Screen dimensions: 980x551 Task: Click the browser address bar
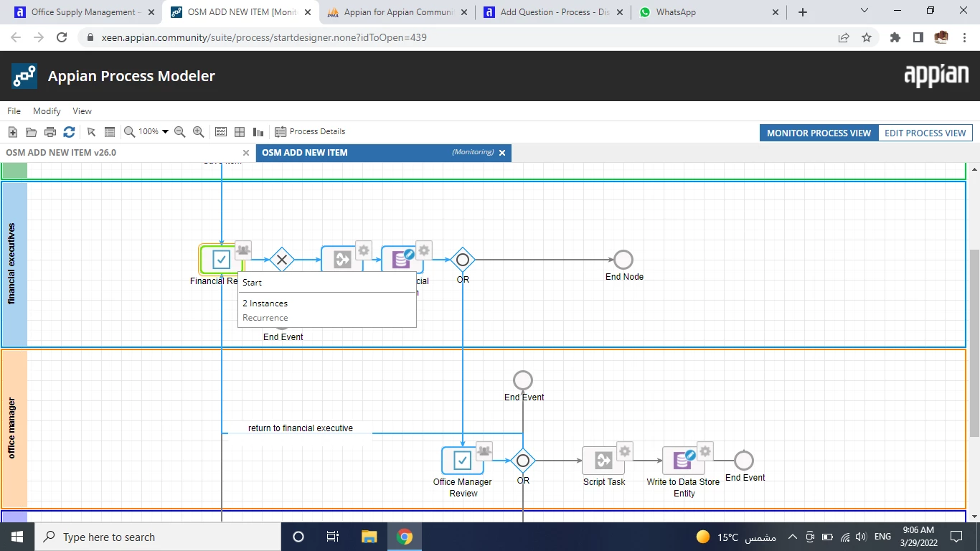click(x=459, y=37)
